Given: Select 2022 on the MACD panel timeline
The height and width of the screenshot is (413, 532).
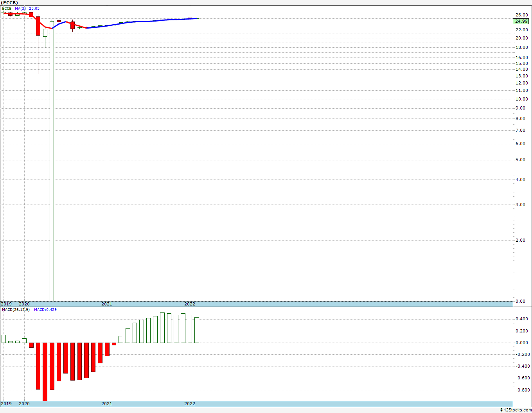Looking at the screenshot, I should tap(190, 404).
